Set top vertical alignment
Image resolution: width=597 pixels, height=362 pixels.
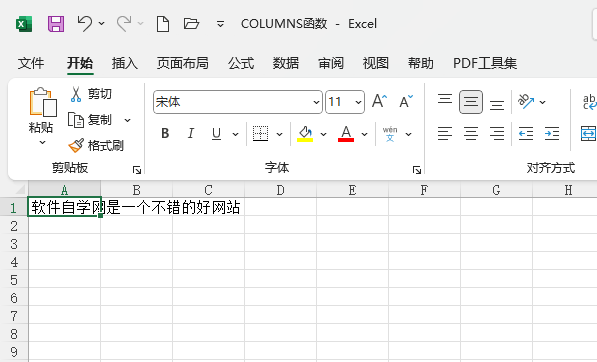(445, 101)
